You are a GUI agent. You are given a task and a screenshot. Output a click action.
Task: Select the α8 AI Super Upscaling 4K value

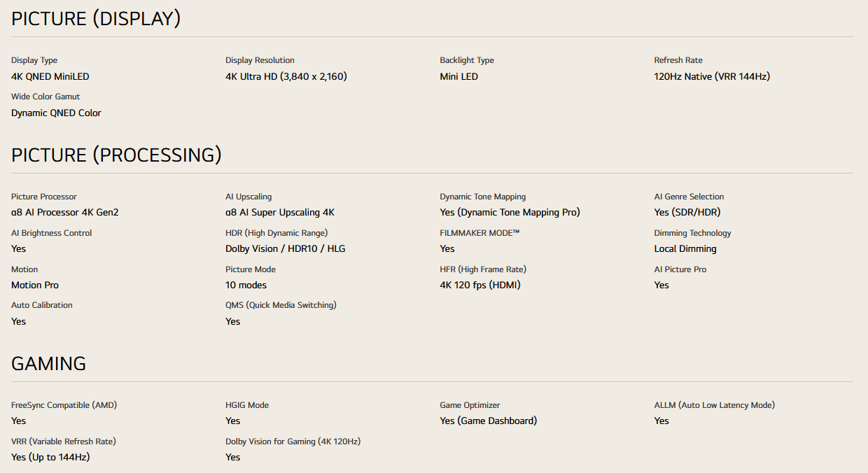point(279,213)
